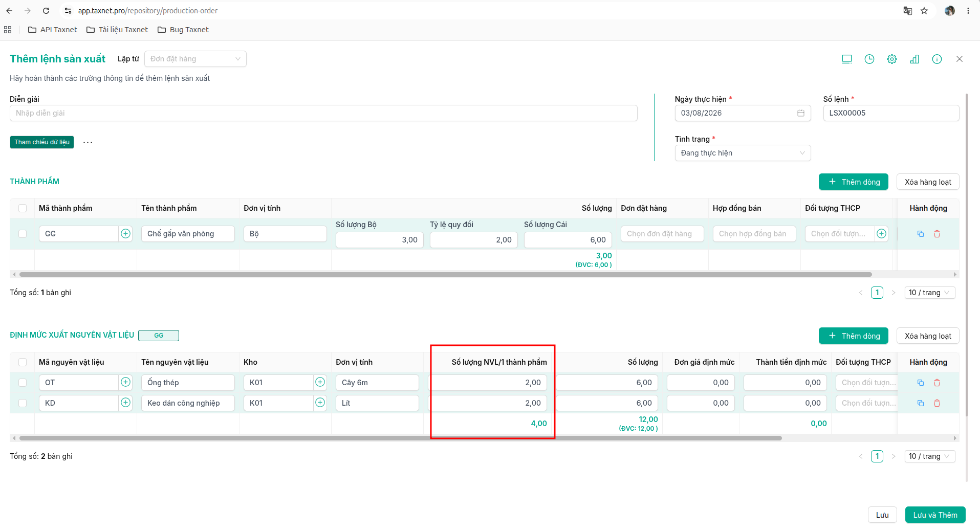
Task: Duplicate the Ống thép material row
Action: tap(921, 383)
